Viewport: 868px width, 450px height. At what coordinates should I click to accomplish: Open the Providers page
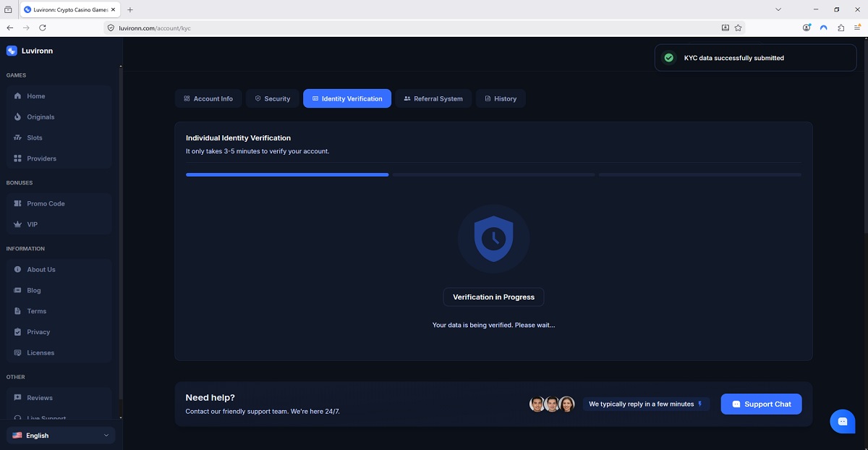click(x=59, y=158)
